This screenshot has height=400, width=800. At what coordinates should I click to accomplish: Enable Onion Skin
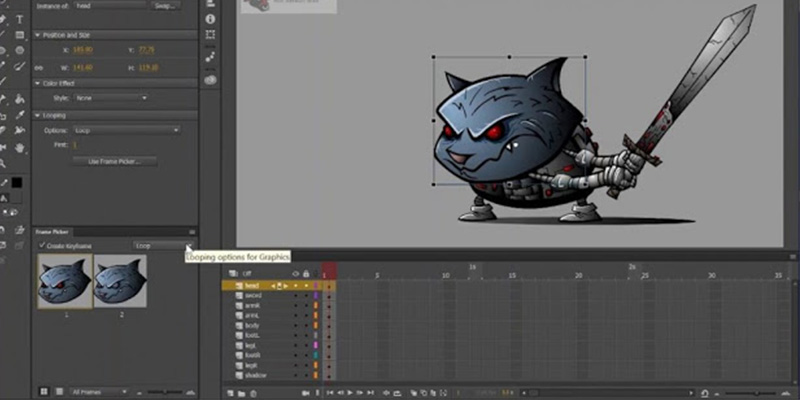point(414,393)
